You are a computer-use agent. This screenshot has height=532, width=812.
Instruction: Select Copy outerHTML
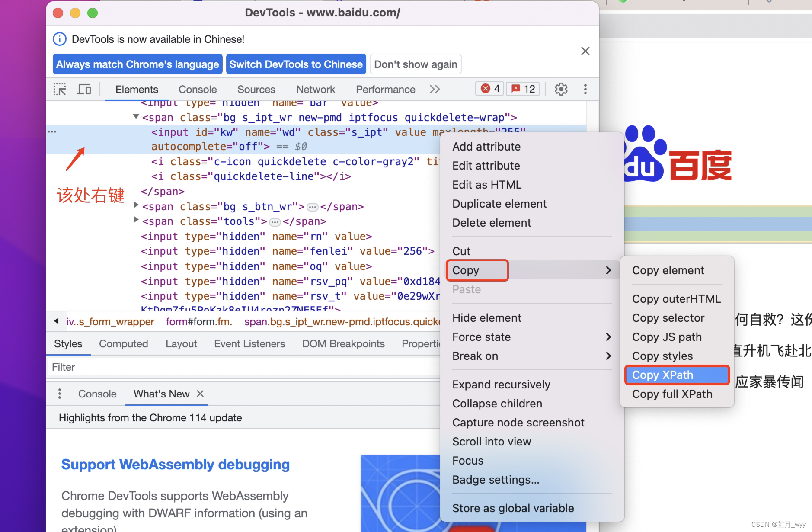(x=677, y=299)
